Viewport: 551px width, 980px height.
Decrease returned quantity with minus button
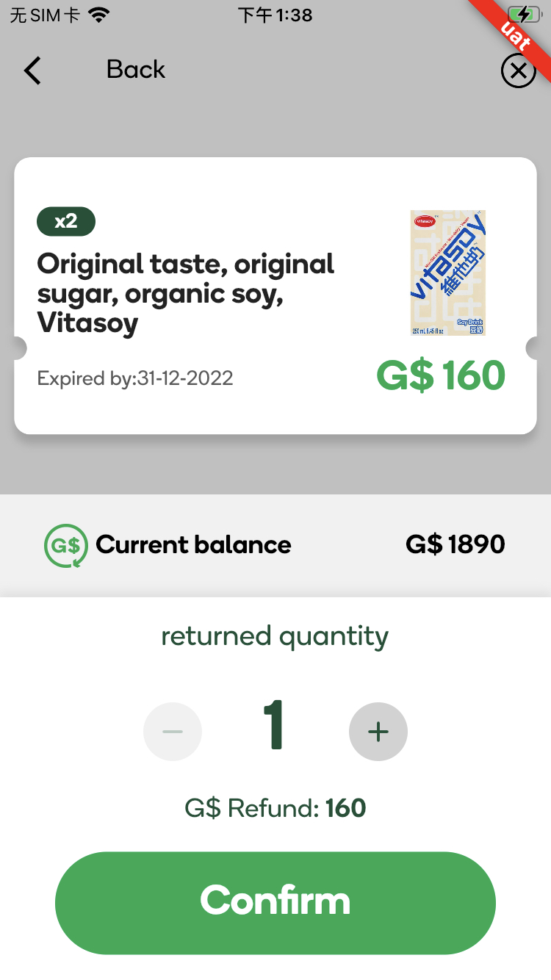[x=173, y=732]
